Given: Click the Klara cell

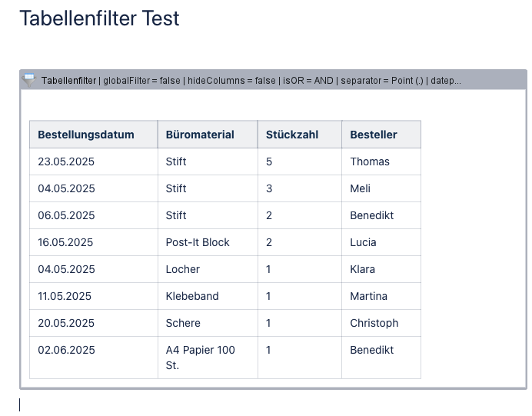Looking at the screenshot, I should tap(363, 269).
